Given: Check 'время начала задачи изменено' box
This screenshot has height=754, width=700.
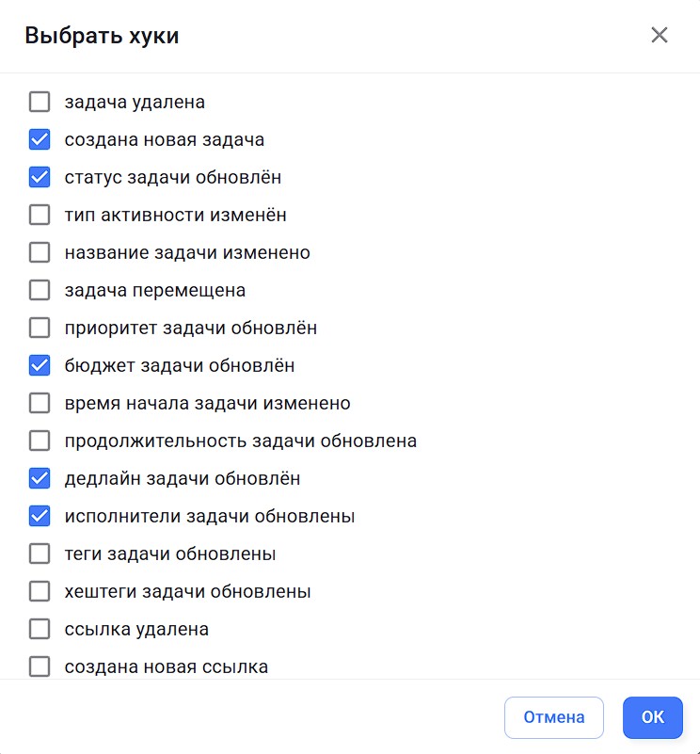Looking at the screenshot, I should coord(40,403).
